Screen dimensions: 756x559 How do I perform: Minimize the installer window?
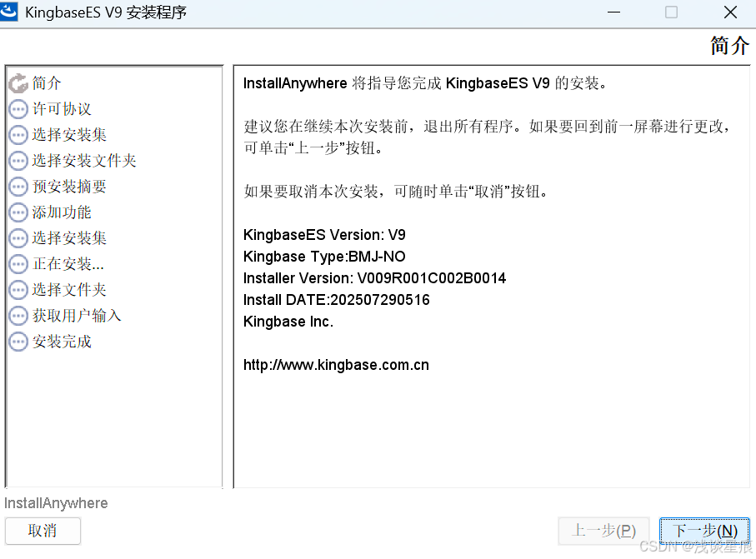[x=613, y=12]
